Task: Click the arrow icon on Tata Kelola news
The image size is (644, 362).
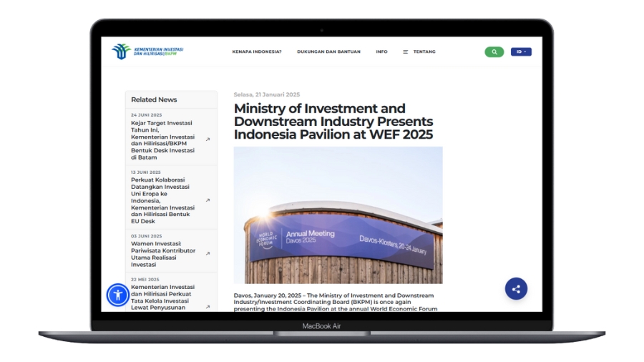Action: 208,307
